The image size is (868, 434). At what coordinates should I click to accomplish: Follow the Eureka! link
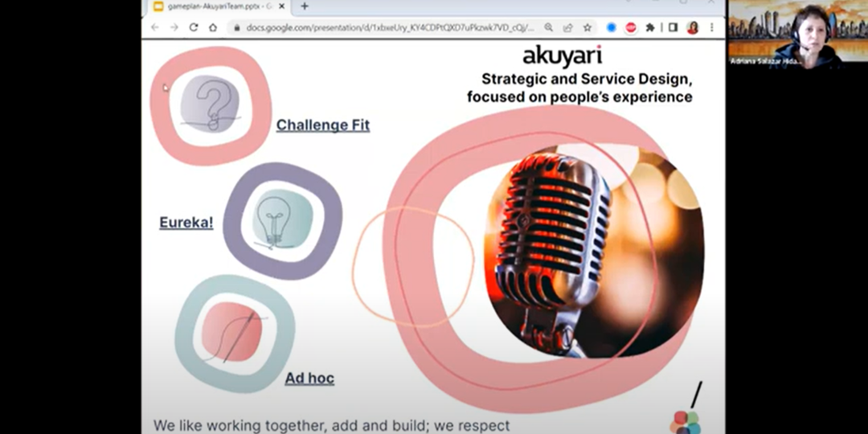186,223
